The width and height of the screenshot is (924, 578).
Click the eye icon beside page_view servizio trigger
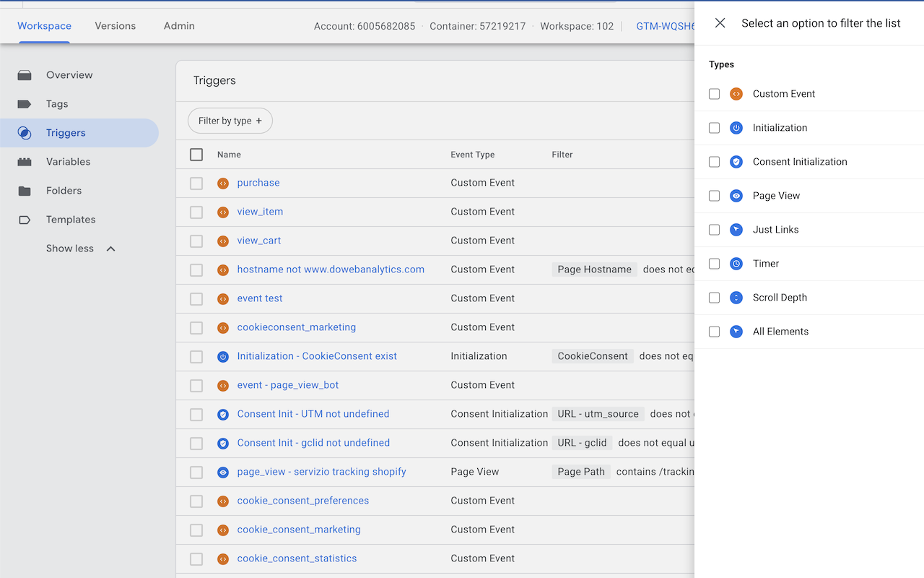(223, 473)
